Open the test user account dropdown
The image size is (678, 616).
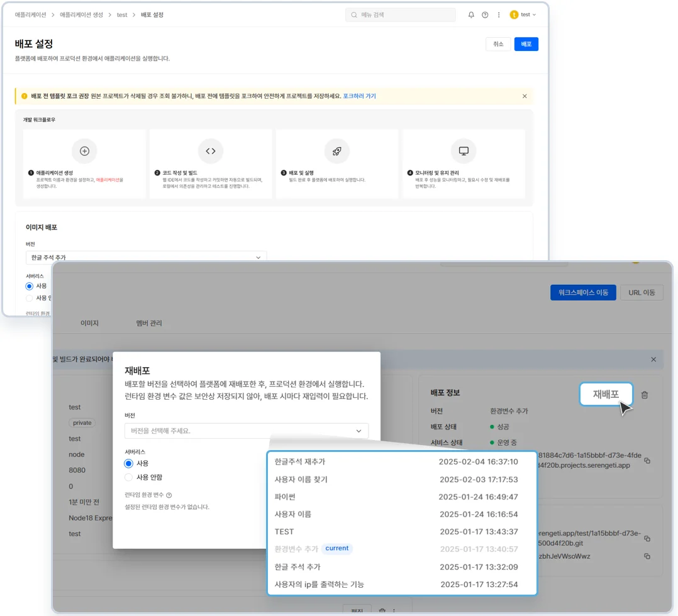pos(523,14)
